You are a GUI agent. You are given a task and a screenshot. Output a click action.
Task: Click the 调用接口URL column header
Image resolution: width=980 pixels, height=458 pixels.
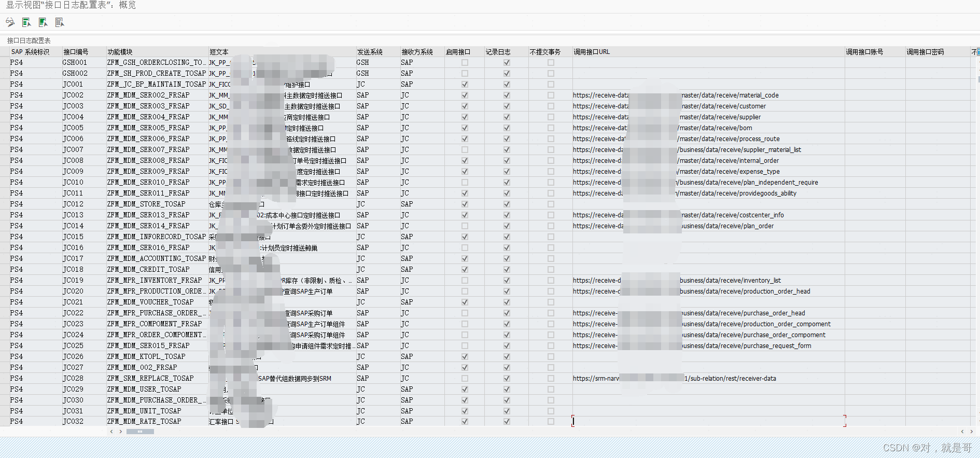point(708,52)
